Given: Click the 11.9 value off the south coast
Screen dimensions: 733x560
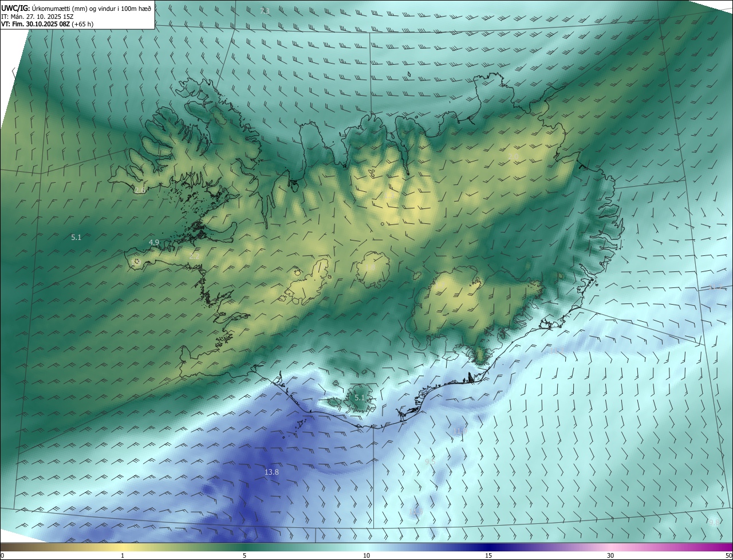Looking at the screenshot, I should pyautogui.click(x=460, y=431).
